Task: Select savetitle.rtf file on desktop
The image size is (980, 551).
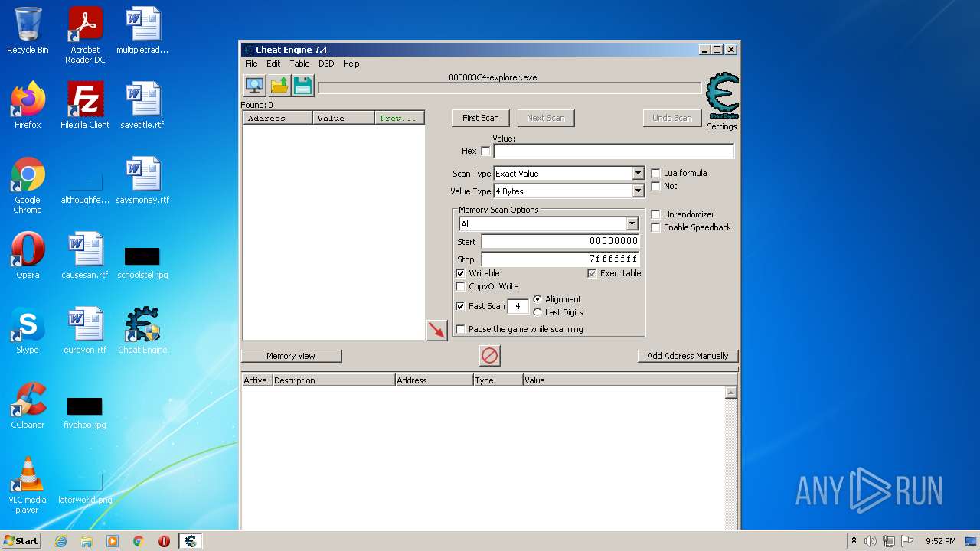Action: tap(142, 106)
